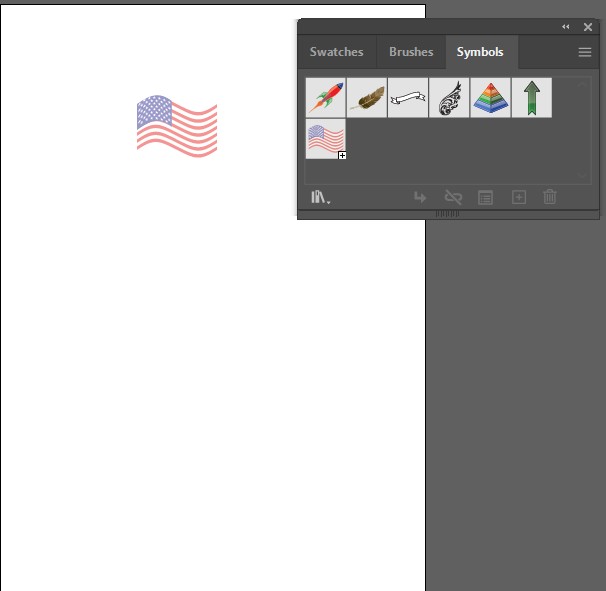Collapse the panel using double-arrow icon
This screenshot has width=606, height=591.
click(566, 27)
